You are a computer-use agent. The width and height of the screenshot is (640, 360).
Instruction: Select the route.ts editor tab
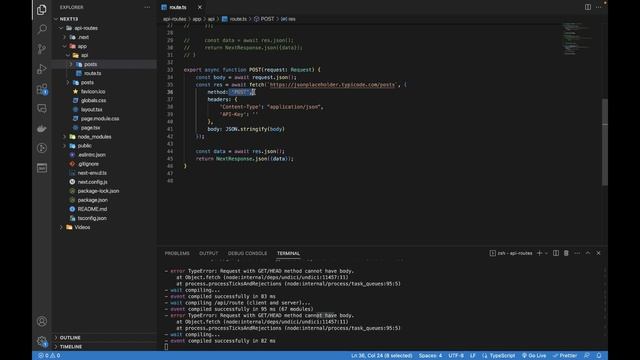(x=178, y=7)
